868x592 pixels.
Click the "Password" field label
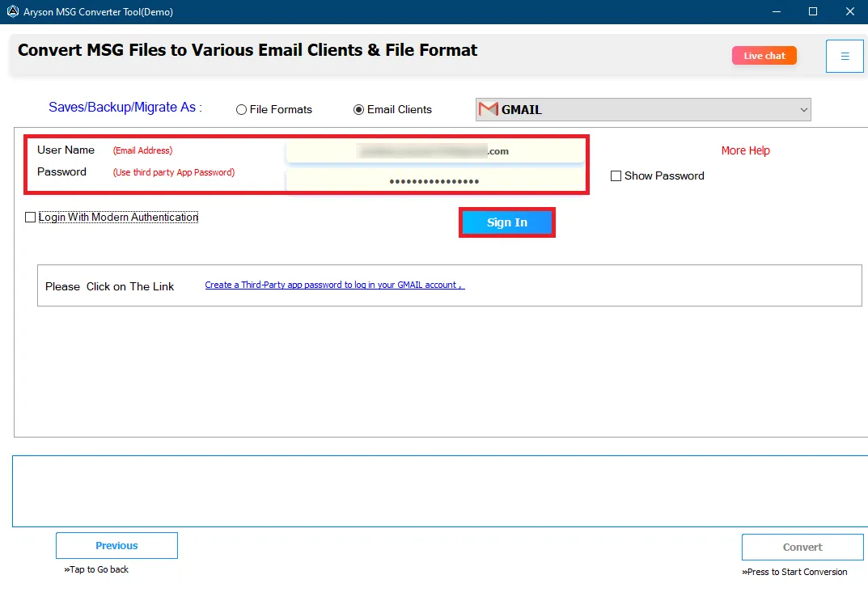click(61, 172)
